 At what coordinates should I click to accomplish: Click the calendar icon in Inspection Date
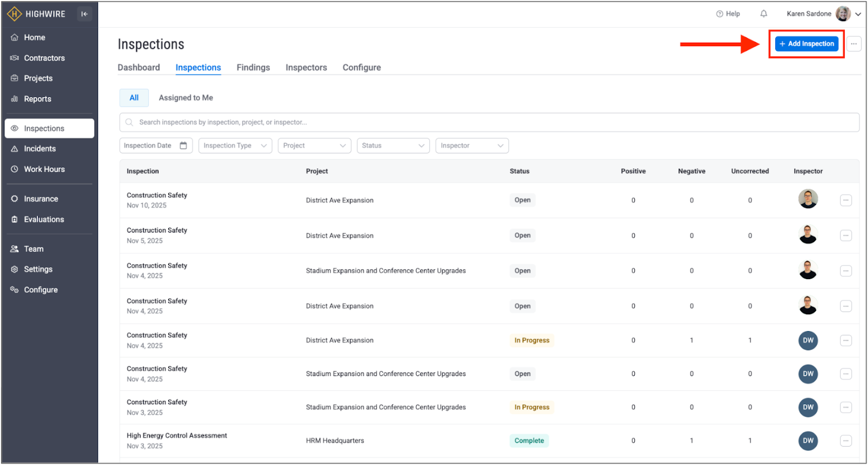tap(183, 146)
